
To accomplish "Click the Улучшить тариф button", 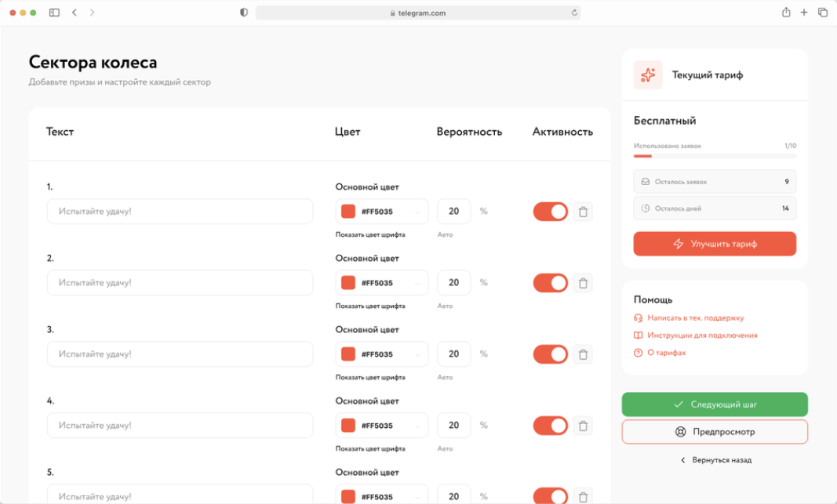I will point(715,244).
